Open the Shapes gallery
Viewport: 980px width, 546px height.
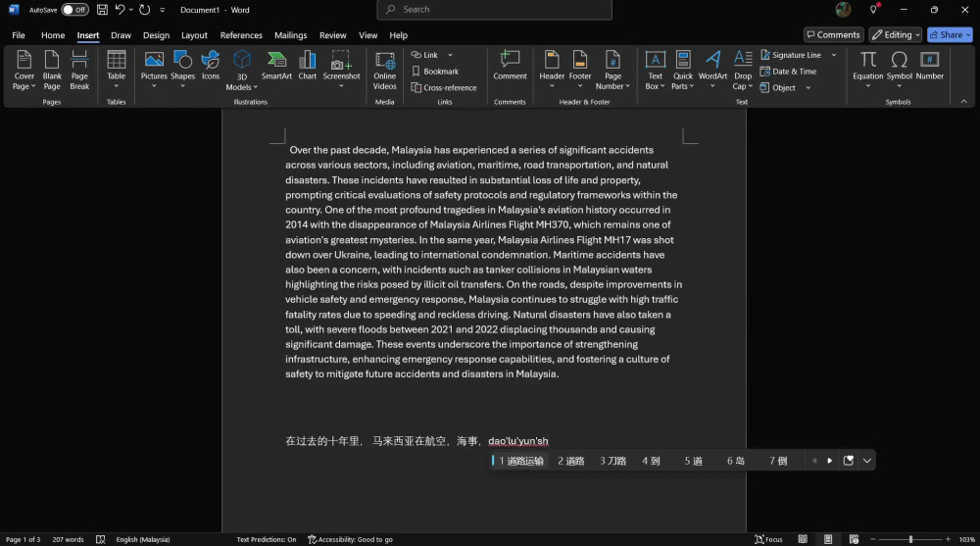[x=182, y=70]
